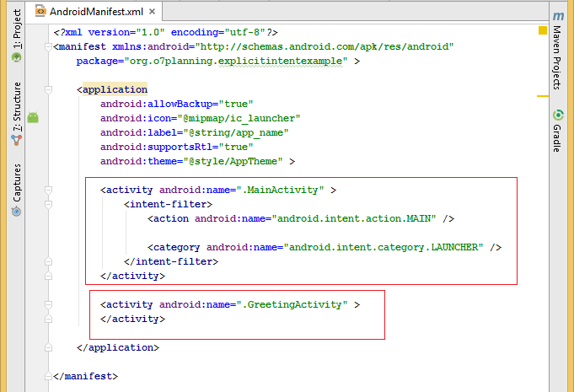
Task: Collapse the .GreetingActivity activity fold marker
Action: pyautogui.click(x=48, y=304)
